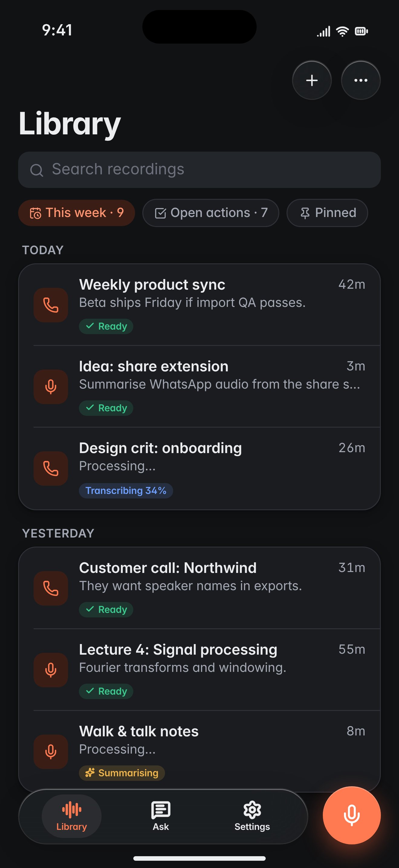Click Ready badge under Lecture 4

click(x=106, y=692)
